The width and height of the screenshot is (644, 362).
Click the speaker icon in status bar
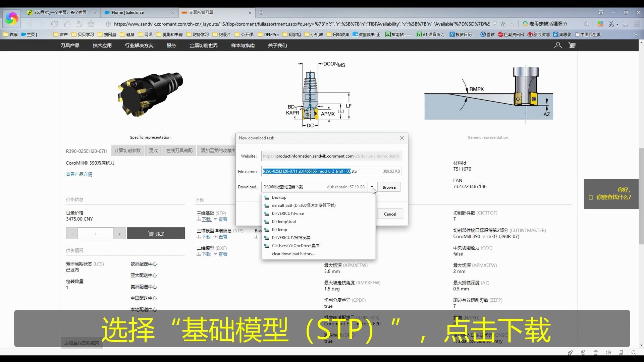click(608, 353)
